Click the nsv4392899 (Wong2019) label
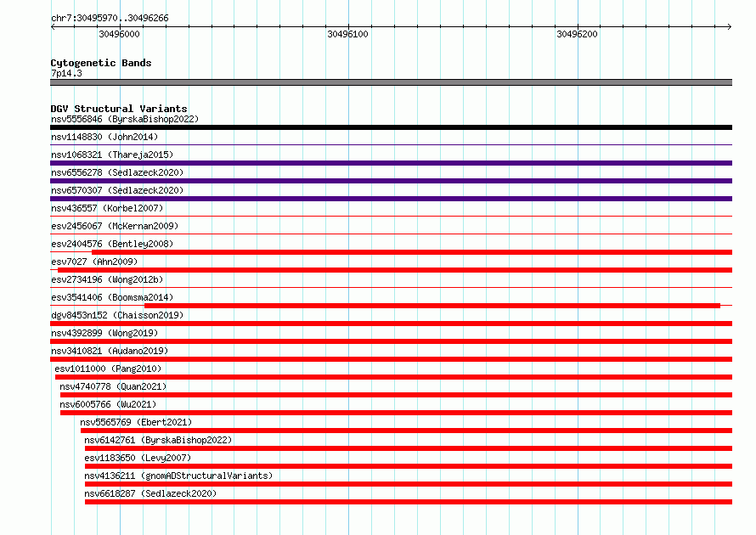Screen dimensions: 756x535 [x=104, y=333]
